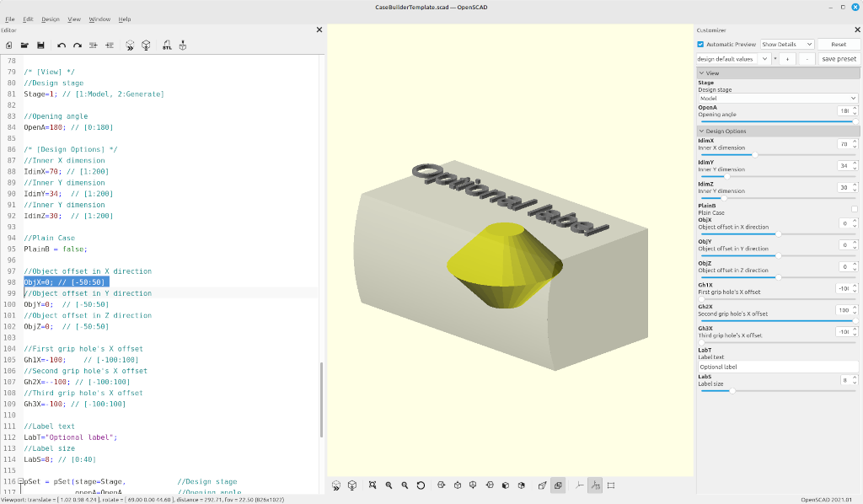Reset the 3D view
Viewport: 863px width, 504px height.
point(421,485)
